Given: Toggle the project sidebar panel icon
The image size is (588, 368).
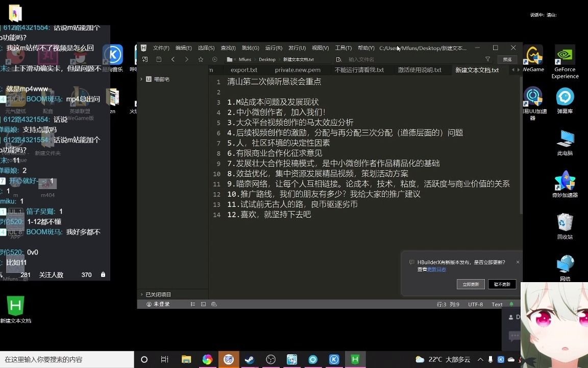Looking at the screenshot, I should pos(145,59).
